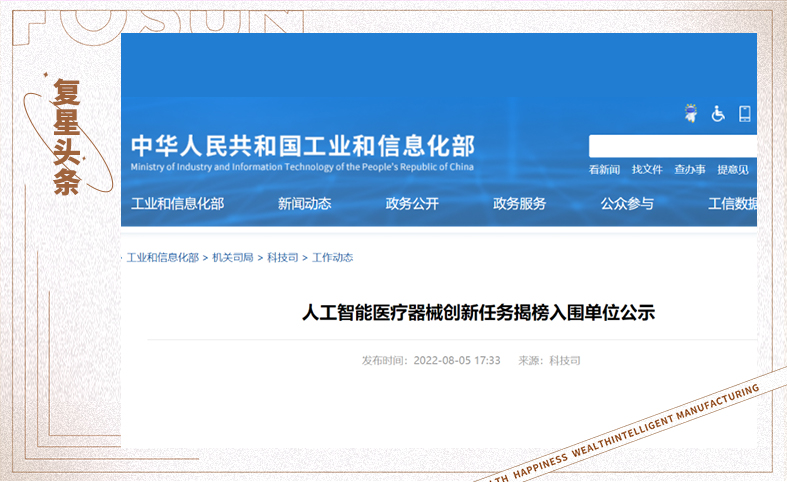Select the 找文件 search shortcut

pyautogui.click(x=647, y=170)
